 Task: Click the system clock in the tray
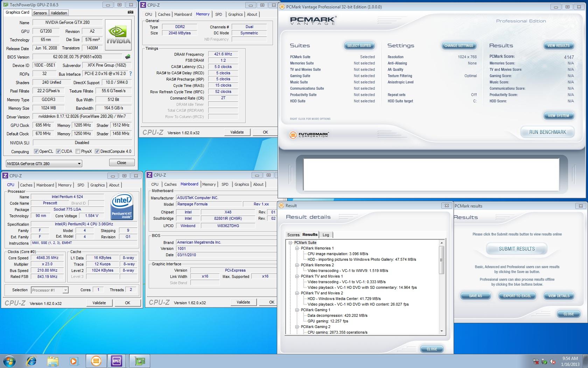pos(570,361)
